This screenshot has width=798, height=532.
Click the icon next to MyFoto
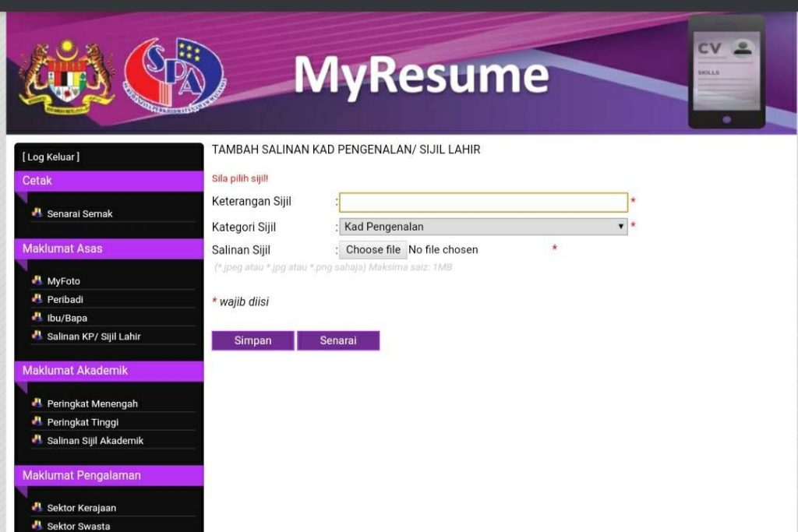[x=37, y=280]
